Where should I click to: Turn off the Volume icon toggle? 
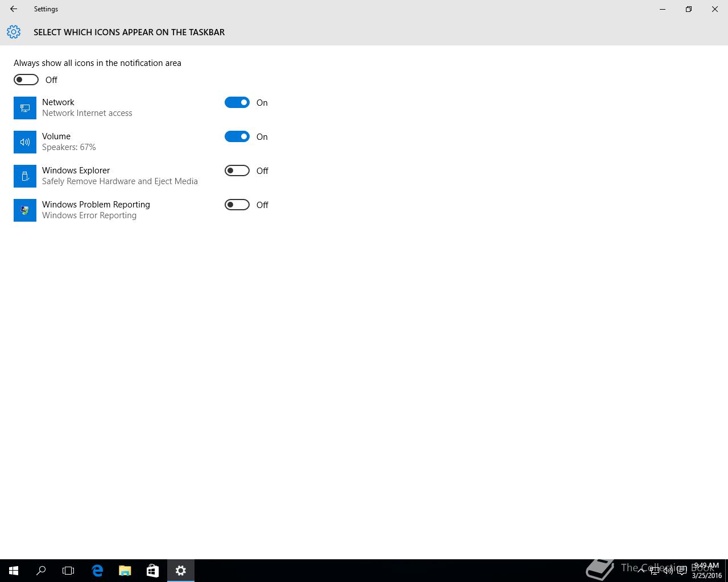pos(237,136)
